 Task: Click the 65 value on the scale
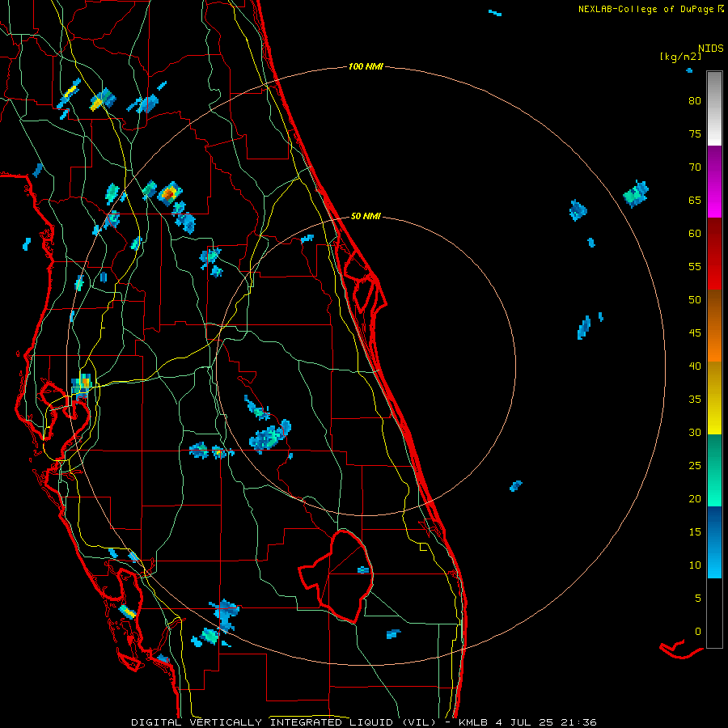[x=695, y=200]
